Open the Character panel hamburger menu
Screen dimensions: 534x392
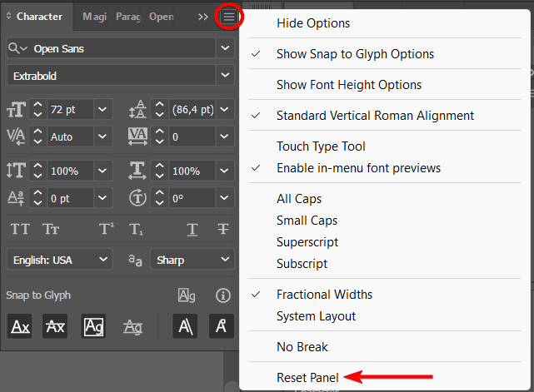(x=228, y=17)
